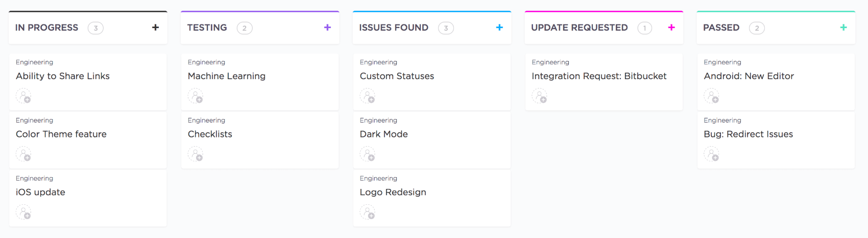Add a task to the Passed column
Image resolution: width=868 pixels, height=238 pixels.
843,28
